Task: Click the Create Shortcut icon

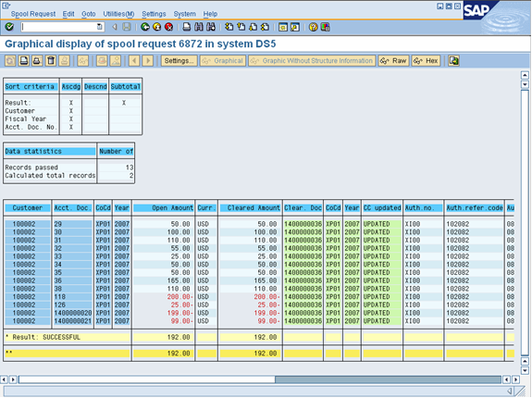Action: coord(295,27)
